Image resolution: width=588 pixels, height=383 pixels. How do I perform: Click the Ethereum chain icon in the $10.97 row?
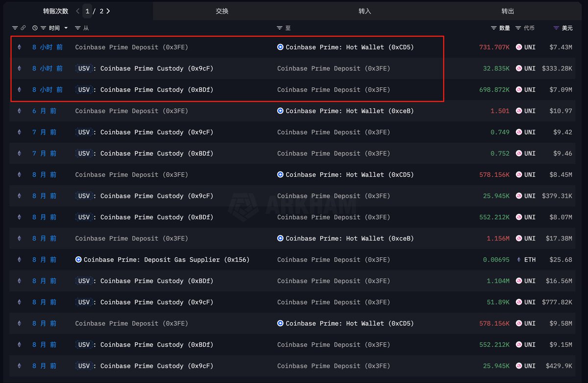(x=20, y=111)
